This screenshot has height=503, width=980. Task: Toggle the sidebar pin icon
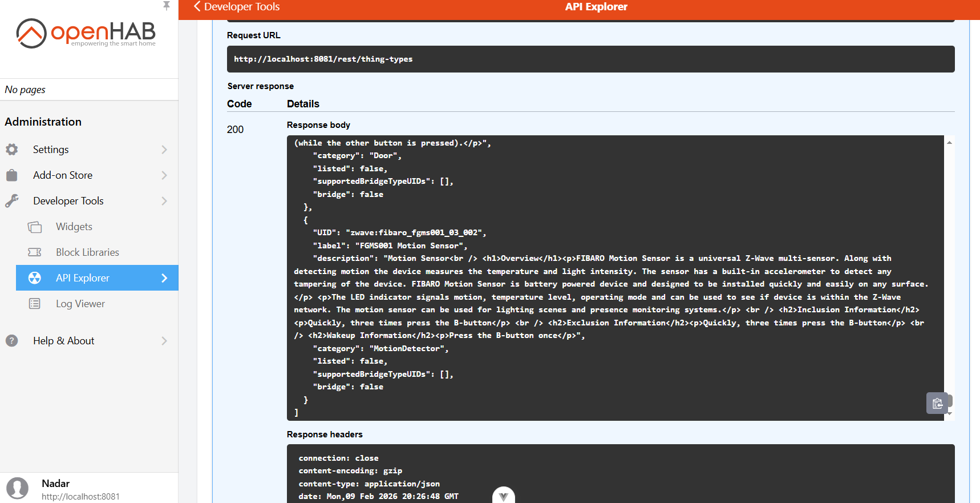(x=167, y=6)
